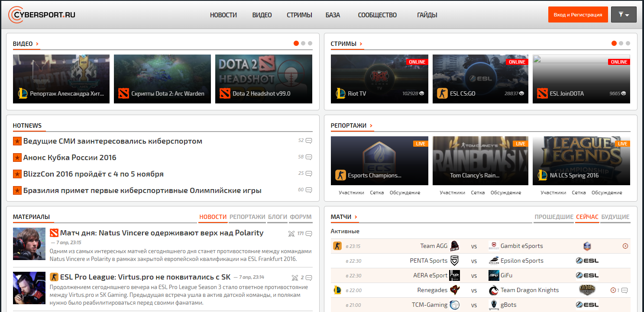This screenshot has height=312, width=644.
Task: Expand the ВИДЕО section arrow
Action: coord(38,44)
